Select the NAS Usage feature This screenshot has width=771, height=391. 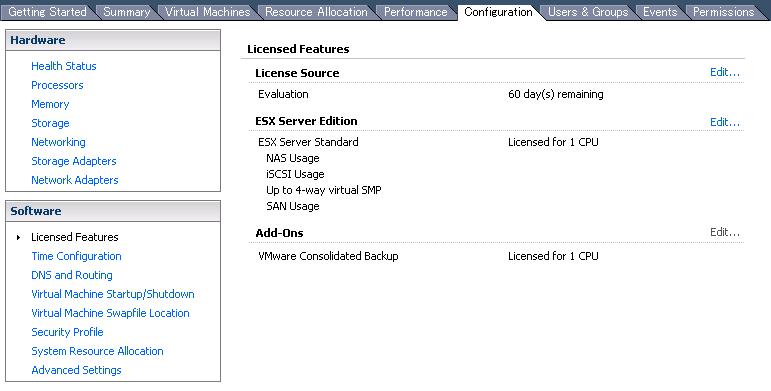[293, 158]
